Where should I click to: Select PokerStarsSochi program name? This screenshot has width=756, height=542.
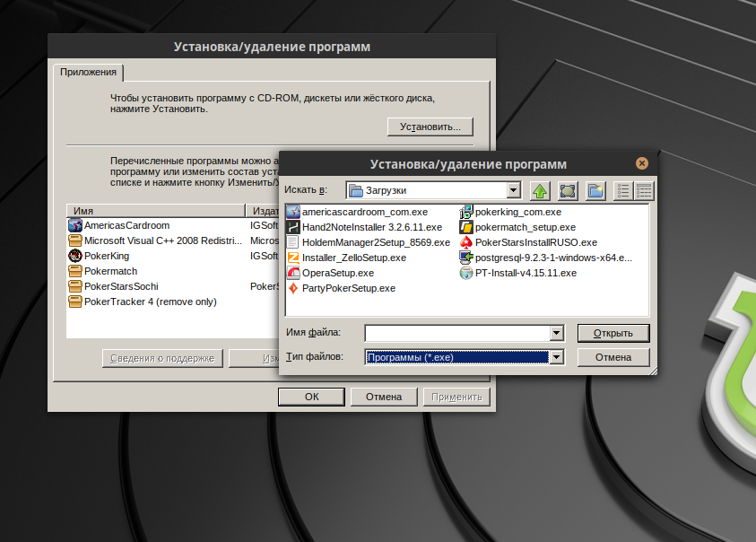point(121,286)
